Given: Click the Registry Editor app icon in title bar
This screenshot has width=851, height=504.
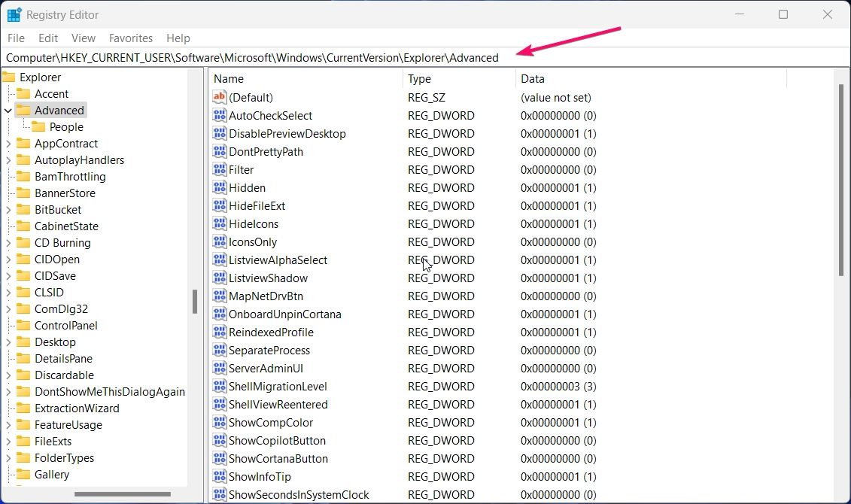Looking at the screenshot, I should point(14,14).
